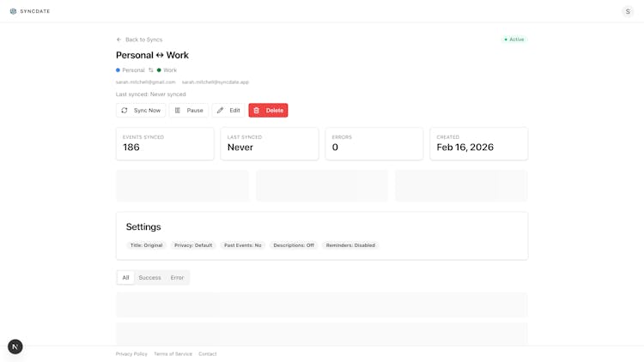The height and width of the screenshot is (362, 644).
Task: Open Terms of Service link
Action: pos(173,354)
